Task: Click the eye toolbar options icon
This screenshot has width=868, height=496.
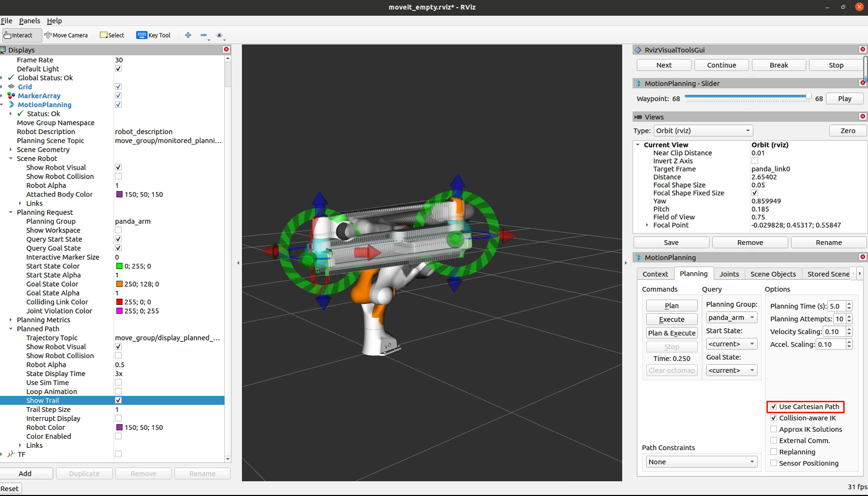Action: pyautogui.click(x=219, y=35)
